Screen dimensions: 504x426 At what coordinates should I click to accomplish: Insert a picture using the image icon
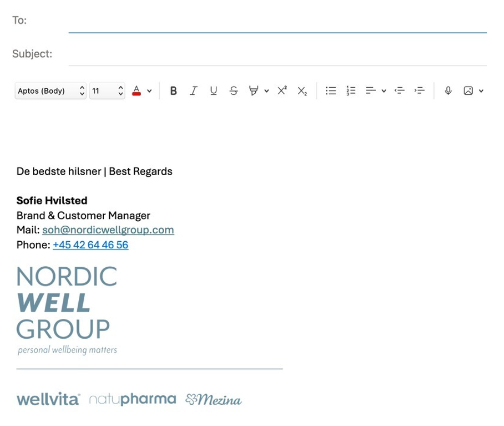pos(467,91)
